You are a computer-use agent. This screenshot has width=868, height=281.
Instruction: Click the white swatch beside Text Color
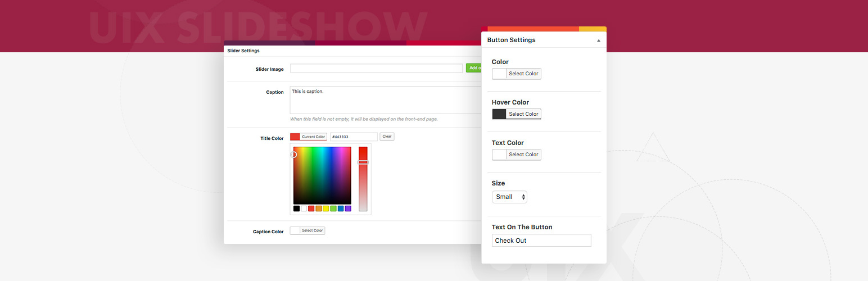[499, 155]
